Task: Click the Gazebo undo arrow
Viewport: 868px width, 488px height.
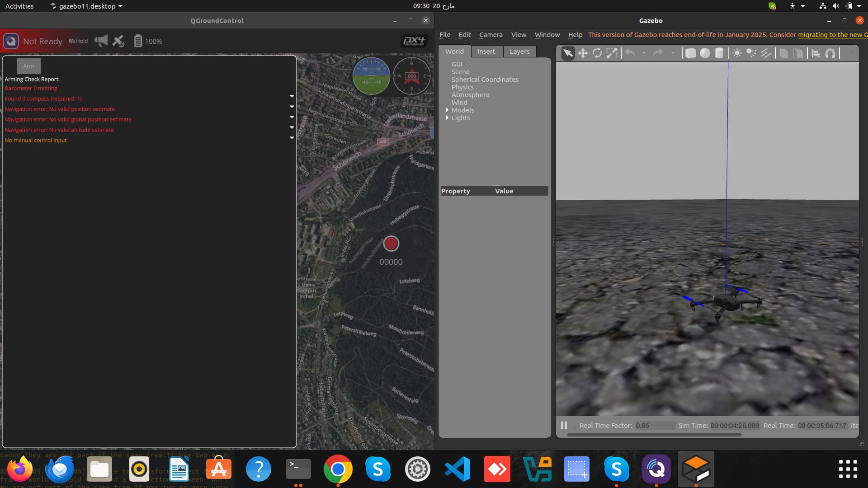Action: coord(630,53)
